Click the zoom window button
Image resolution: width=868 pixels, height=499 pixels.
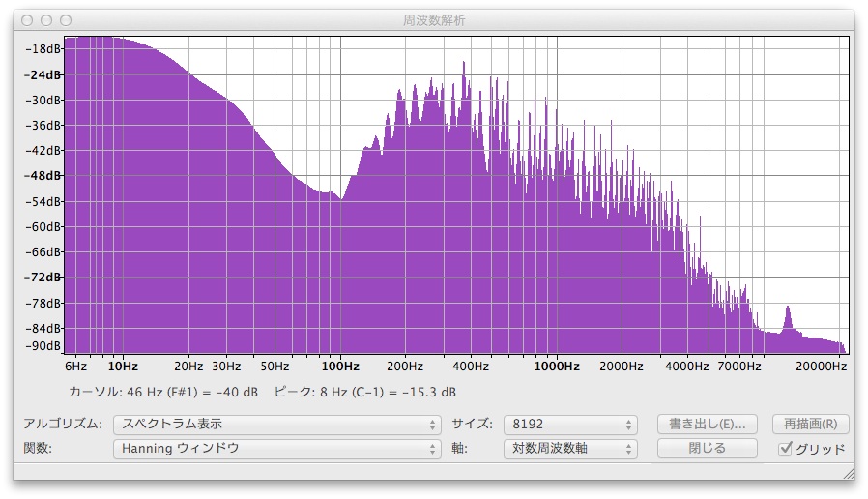[x=66, y=20]
